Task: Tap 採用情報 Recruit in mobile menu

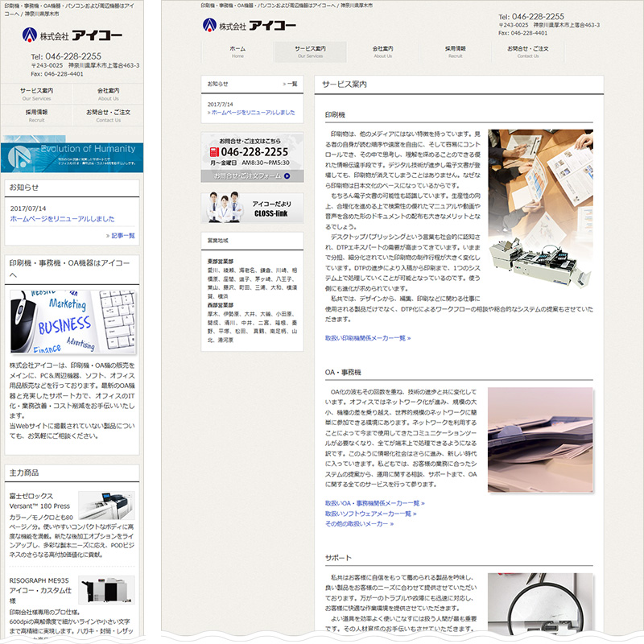Action: 36,115
